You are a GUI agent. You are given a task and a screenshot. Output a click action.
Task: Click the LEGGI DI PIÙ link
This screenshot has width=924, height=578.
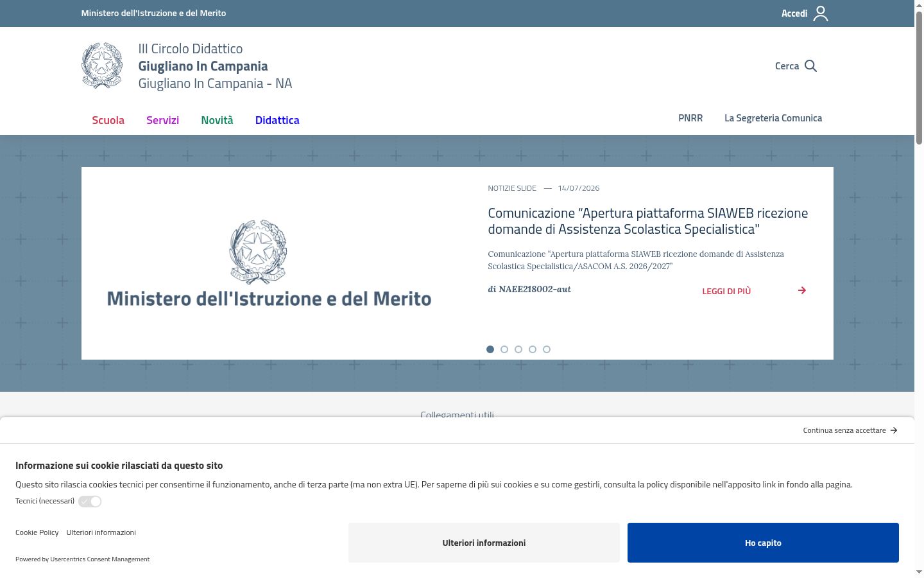click(x=726, y=291)
